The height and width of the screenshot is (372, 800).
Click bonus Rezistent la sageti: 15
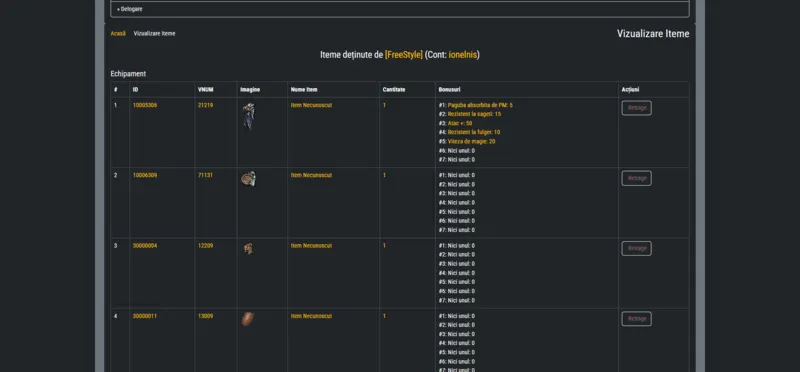tap(474, 114)
